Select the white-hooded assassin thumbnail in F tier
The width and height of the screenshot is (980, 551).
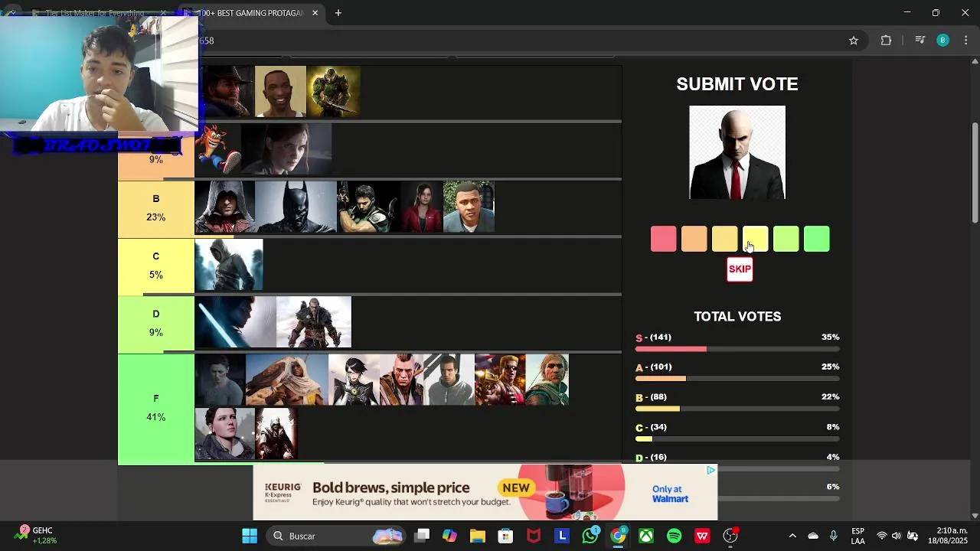(x=276, y=434)
